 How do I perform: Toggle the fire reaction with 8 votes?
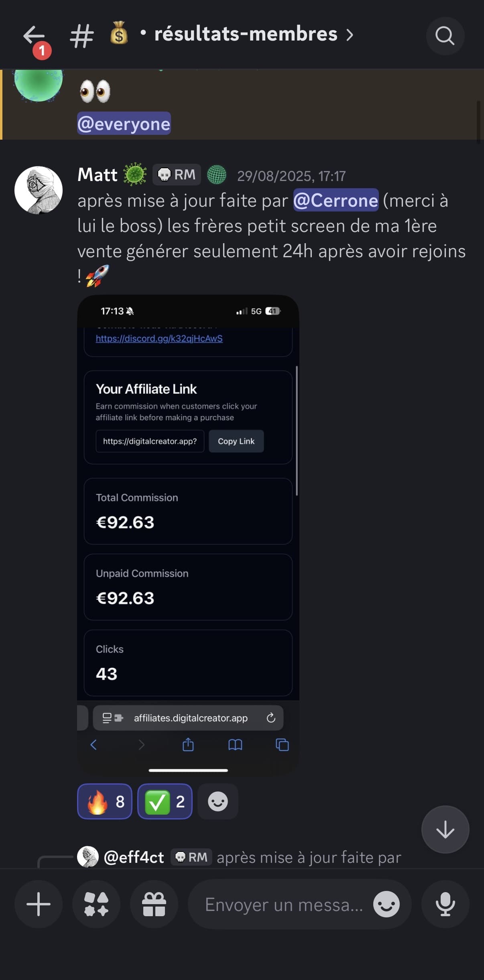(x=105, y=801)
